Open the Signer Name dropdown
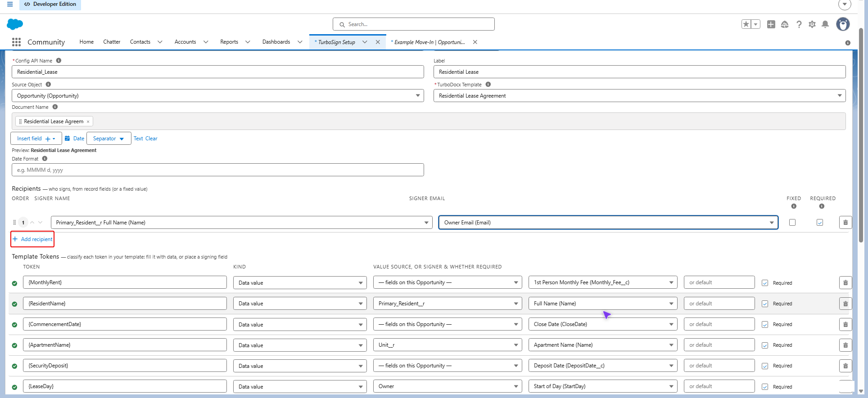Image resolution: width=868 pixels, height=398 pixels. tap(242, 223)
